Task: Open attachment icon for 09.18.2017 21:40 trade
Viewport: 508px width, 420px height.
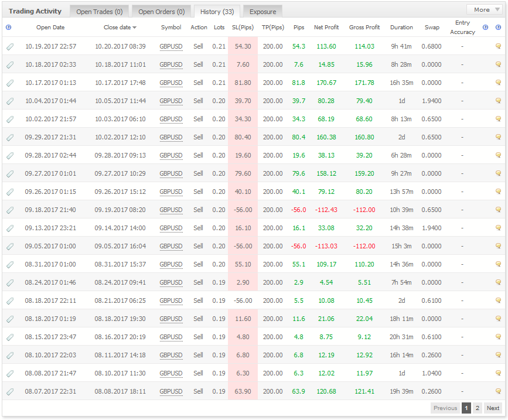Action: pyautogui.click(x=10, y=210)
